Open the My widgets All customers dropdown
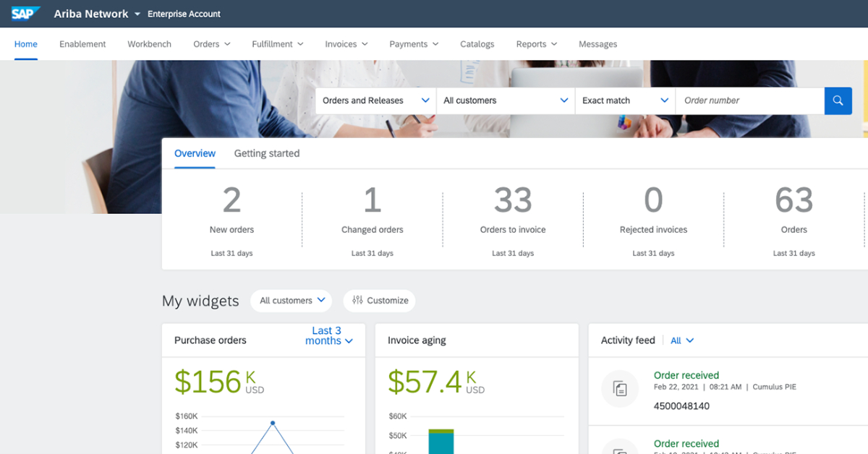The width and height of the screenshot is (868, 454). (292, 300)
